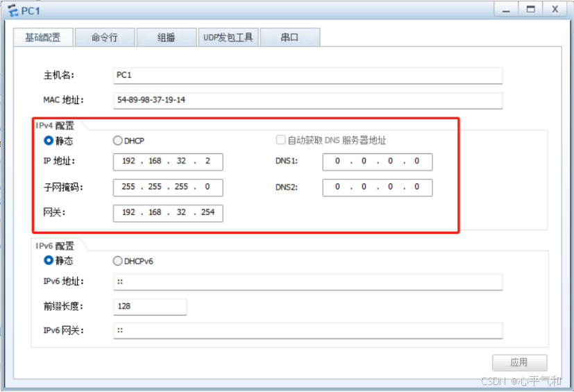Viewport: 574px width, 392px height.
Task: Click the 网关 field 192.168.32.254
Action: (x=168, y=213)
